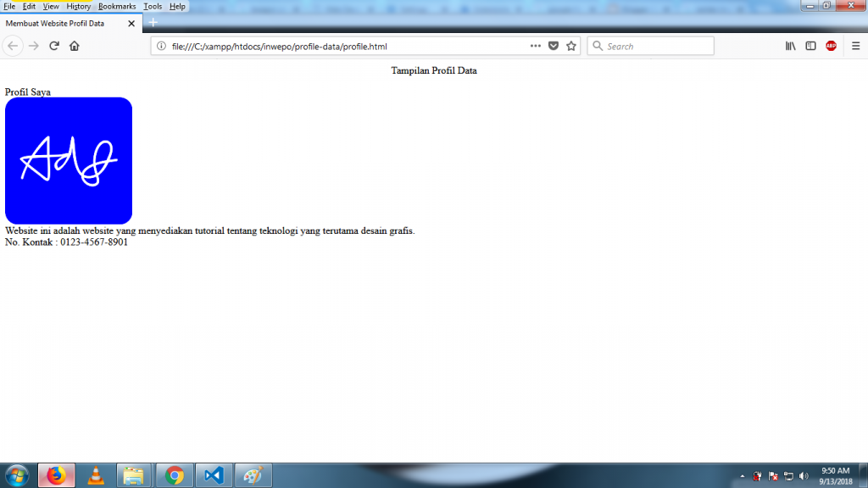Open Paint from the taskbar
This screenshot has height=488, width=868.
pyautogui.click(x=253, y=475)
